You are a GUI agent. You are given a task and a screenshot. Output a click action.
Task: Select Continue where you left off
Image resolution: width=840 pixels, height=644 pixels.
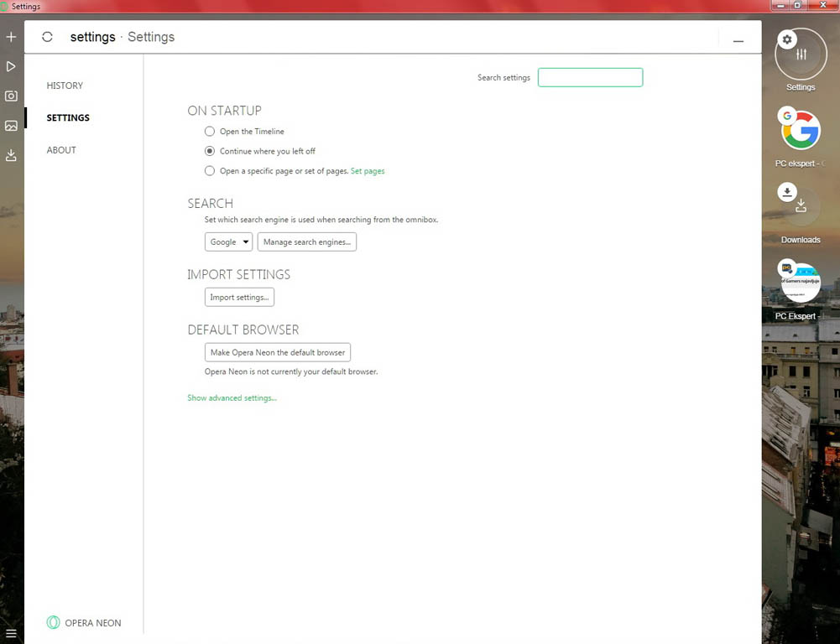tap(210, 151)
